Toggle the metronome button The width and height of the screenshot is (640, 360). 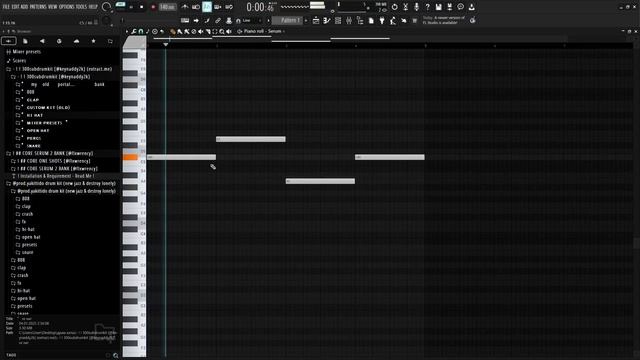point(184,7)
